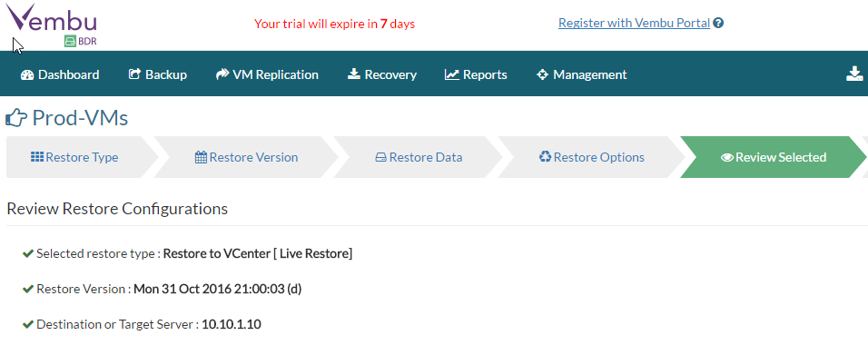Screen dimensions: 868x345
Task: Click the checkmark beside Destination or Target Server
Action: (x=28, y=324)
